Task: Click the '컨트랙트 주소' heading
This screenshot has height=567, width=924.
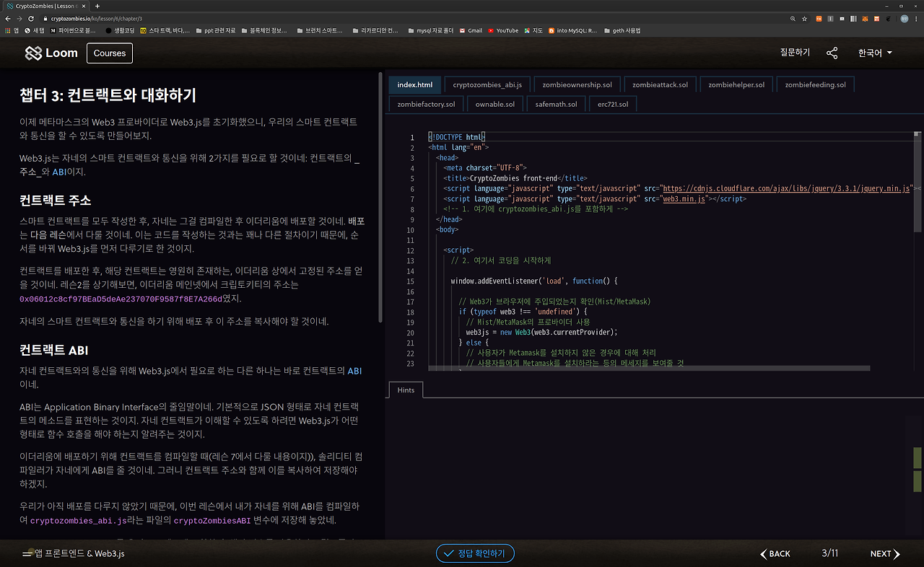Action: (56, 200)
